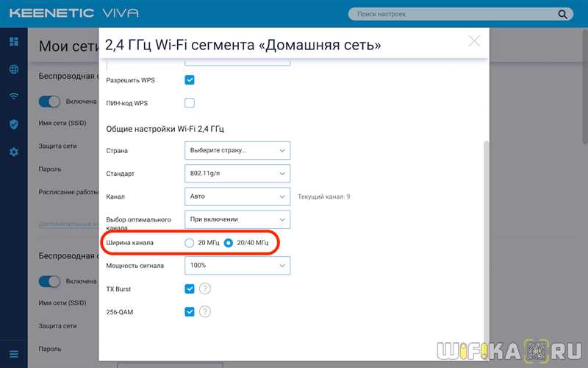This screenshot has width=588, height=368.
Task: Toggle first wireless network Включена switch
Action: 49,102
